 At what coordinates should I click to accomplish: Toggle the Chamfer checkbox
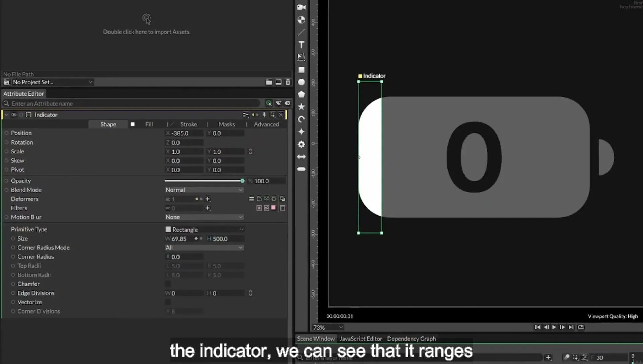coord(168,284)
